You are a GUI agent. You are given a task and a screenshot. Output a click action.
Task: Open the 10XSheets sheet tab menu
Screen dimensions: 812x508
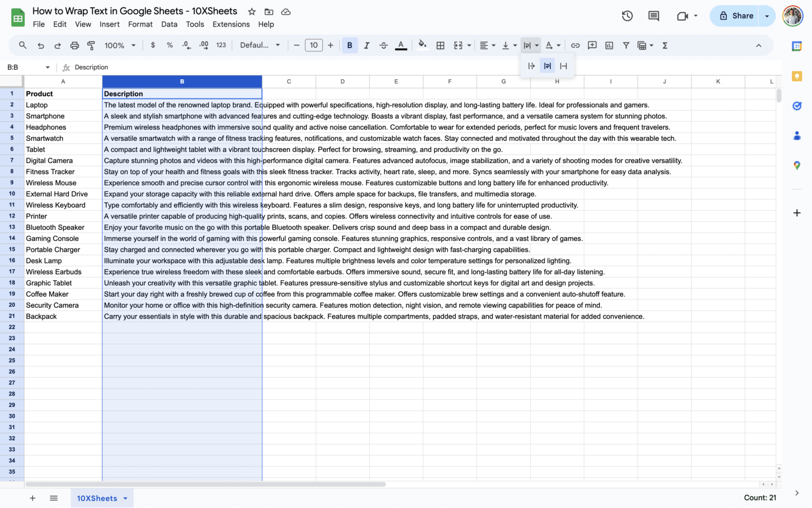(x=125, y=498)
